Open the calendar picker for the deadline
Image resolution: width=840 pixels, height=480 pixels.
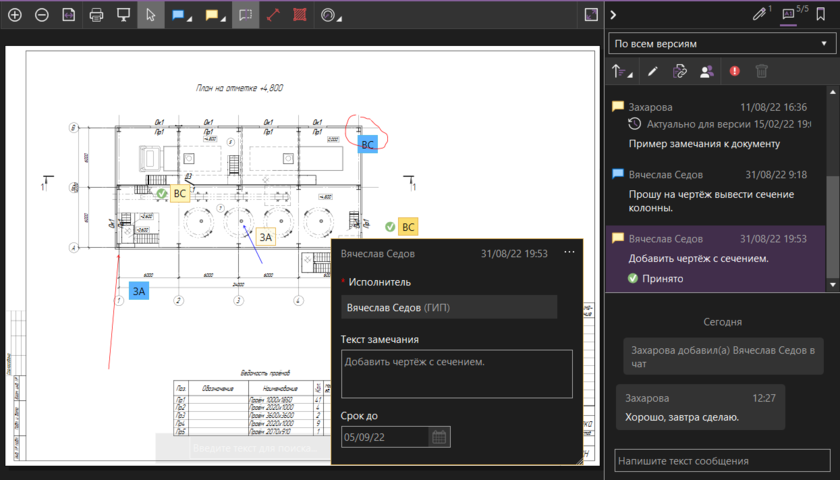pyautogui.click(x=438, y=437)
